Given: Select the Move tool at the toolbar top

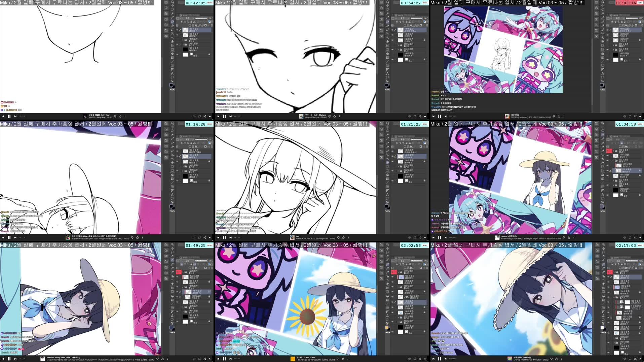Looking at the screenshot, I should [x=173, y=6].
